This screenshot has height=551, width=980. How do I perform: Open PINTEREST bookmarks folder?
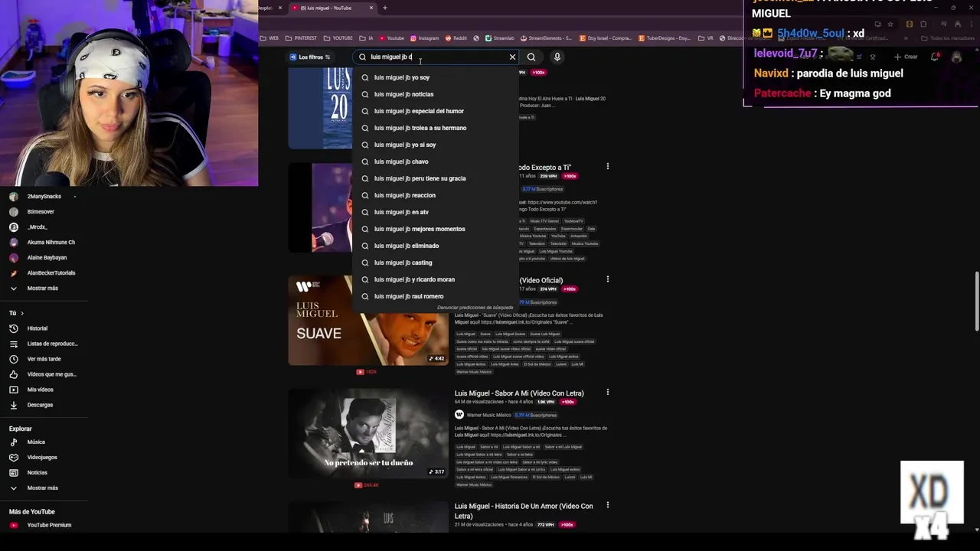click(x=301, y=37)
